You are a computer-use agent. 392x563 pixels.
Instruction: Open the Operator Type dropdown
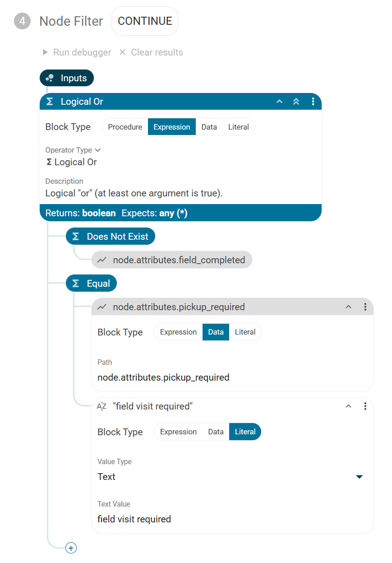(x=73, y=150)
